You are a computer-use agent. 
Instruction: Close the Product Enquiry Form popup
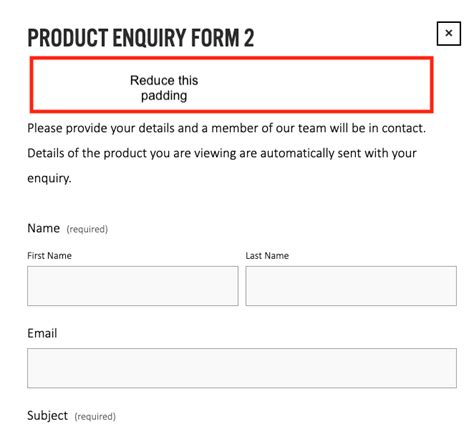coord(449,33)
